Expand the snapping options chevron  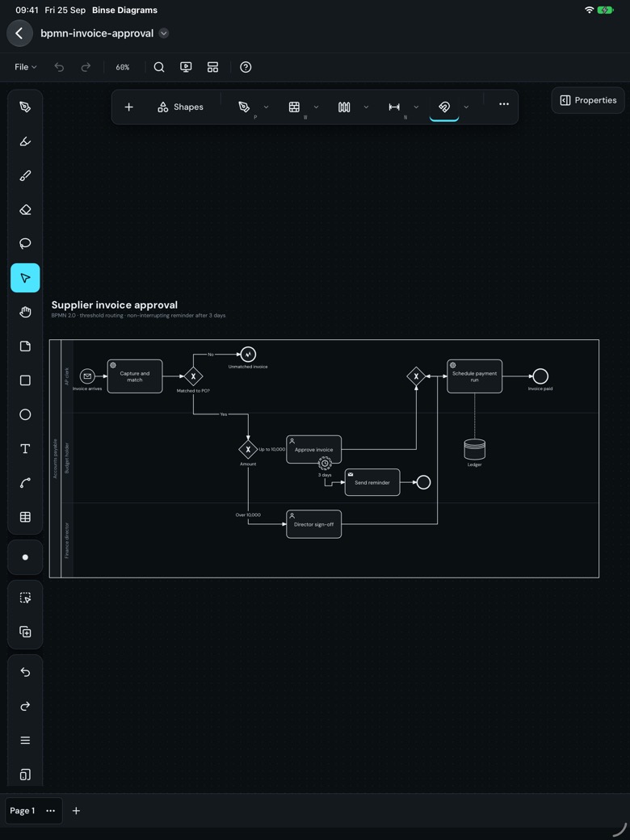click(466, 107)
